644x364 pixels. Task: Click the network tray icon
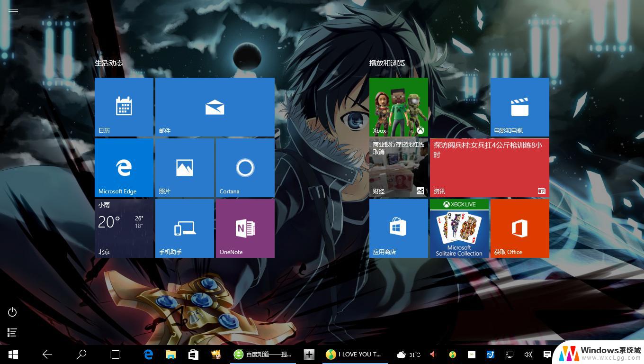510,354
